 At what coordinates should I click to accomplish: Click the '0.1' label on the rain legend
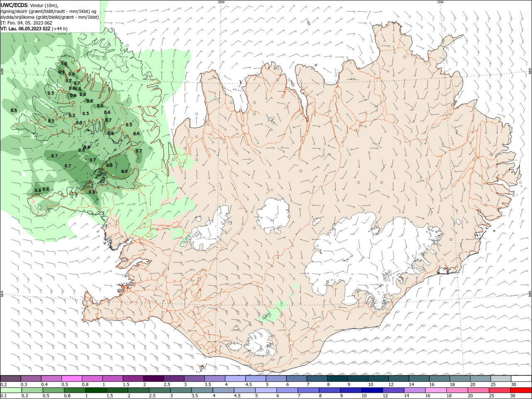tap(4, 396)
